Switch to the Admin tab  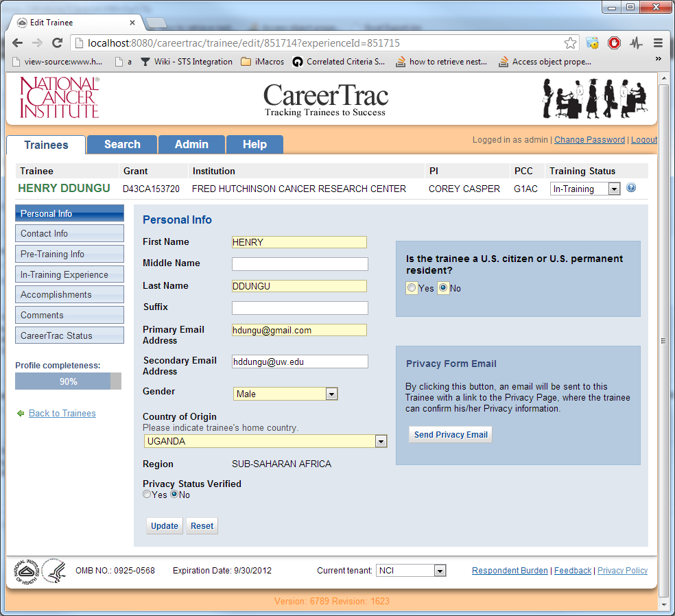[191, 144]
